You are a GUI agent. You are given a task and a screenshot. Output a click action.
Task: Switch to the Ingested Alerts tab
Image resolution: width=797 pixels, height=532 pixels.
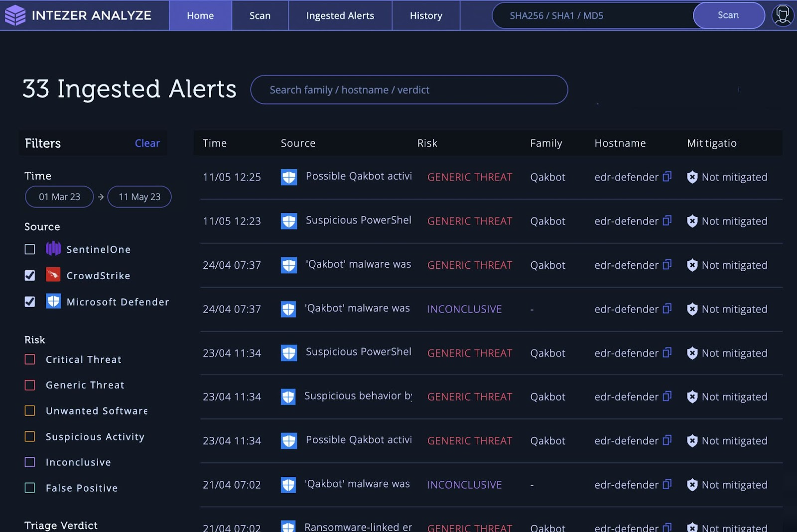tap(340, 16)
